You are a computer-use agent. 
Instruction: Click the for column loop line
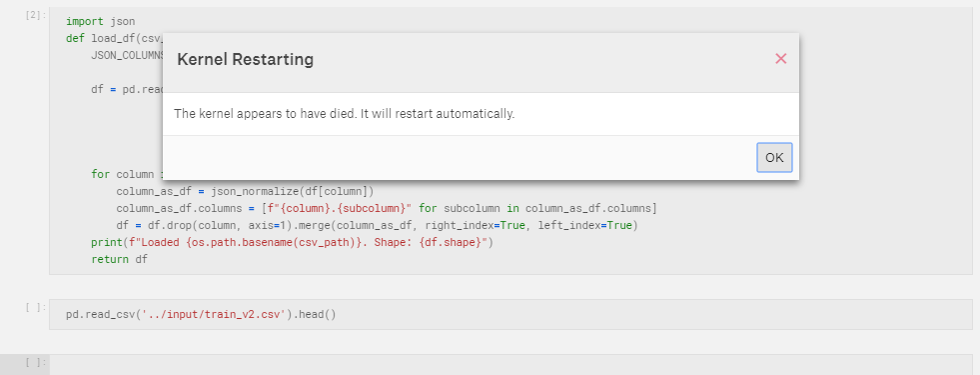pyautogui.click(x=126, y=174)
